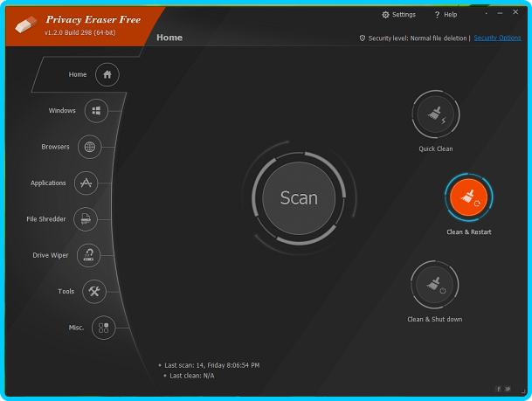The image size is (532, 401).
Task: Click the Help question mark icon
Action: [x=437, y=15]
